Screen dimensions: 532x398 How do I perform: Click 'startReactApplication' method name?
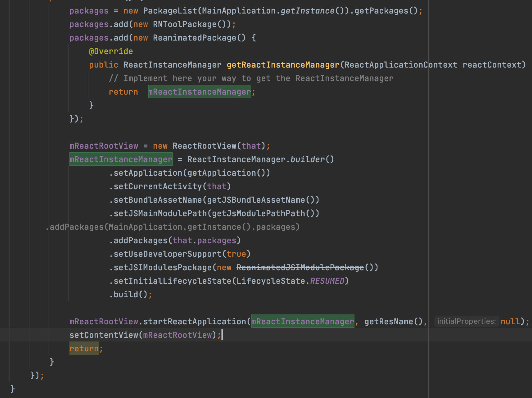pos(195,322)
